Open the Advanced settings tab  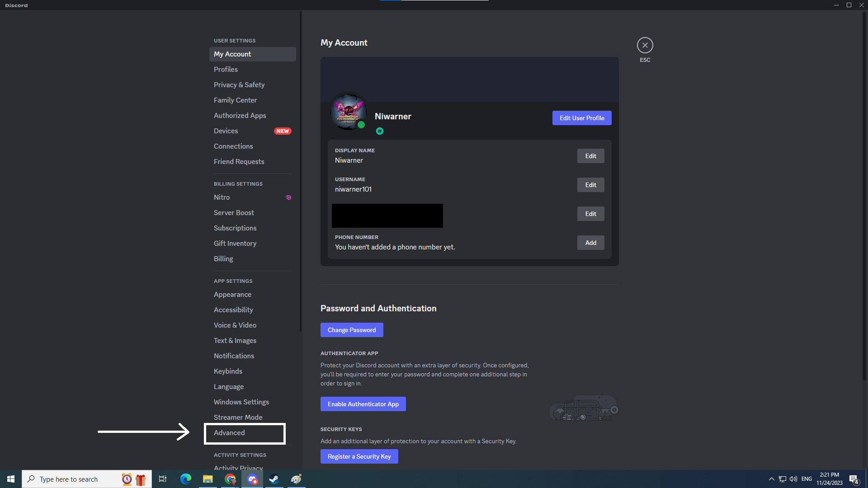point(229,433)
